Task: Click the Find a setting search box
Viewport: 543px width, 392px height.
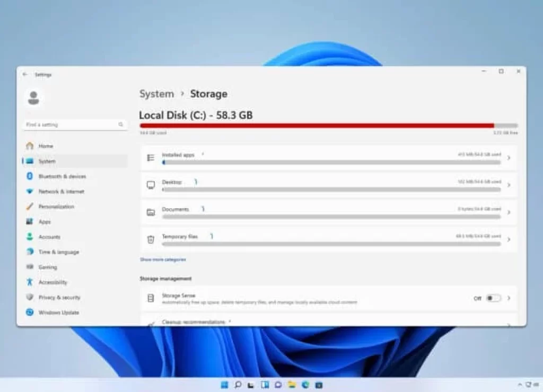Action: (75, 124)
